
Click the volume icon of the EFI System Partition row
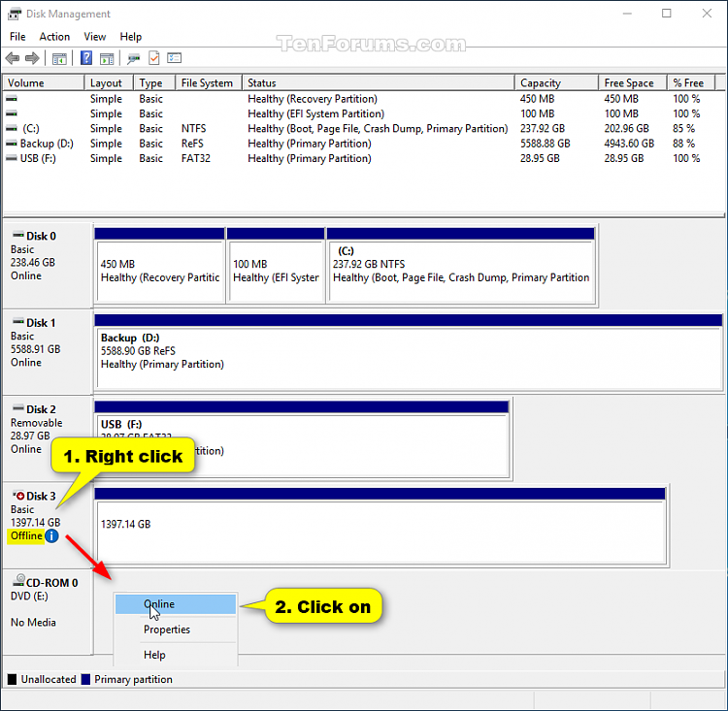point(12,113)
